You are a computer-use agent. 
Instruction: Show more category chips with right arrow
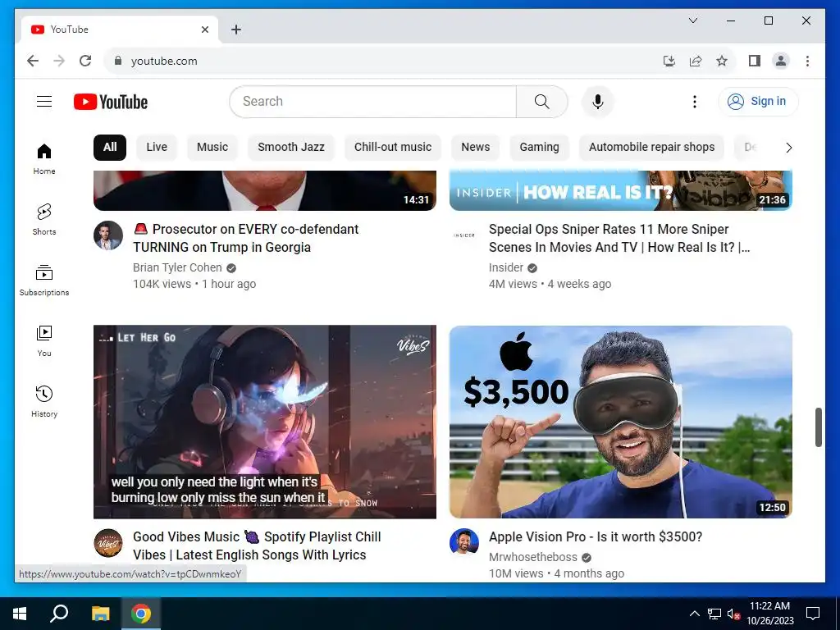788,148
